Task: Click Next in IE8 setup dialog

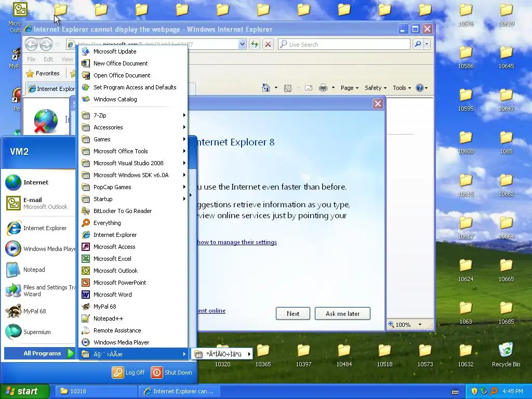Action: pyautogui.click(x=293, y=313)
